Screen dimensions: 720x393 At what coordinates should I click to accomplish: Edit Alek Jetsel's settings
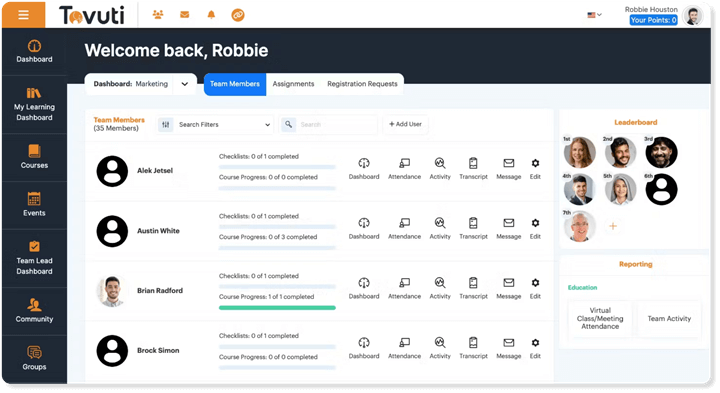535,169
